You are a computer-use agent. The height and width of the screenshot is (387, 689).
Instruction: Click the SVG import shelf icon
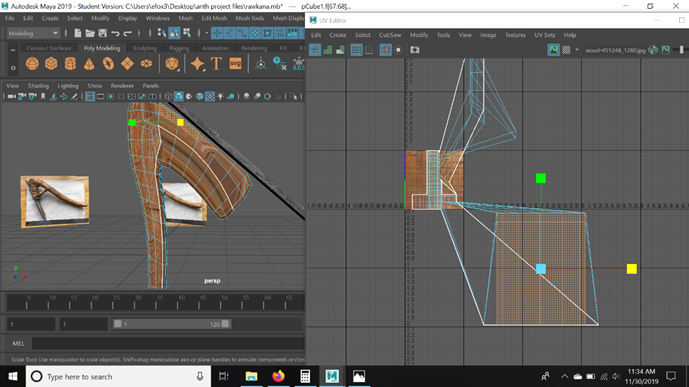(236, 64)
